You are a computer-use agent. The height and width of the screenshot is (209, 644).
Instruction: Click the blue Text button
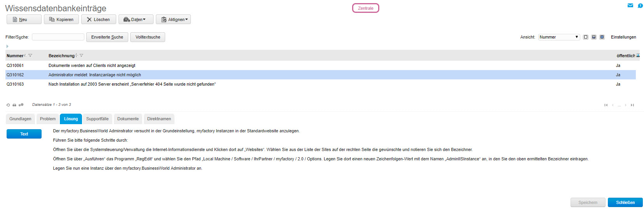click(24, 134)
